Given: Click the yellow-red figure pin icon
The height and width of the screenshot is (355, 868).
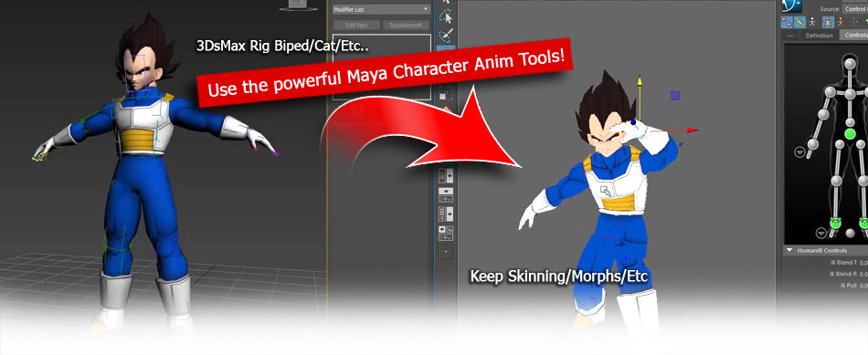Looking at the screenshot, I should point(840,22).
